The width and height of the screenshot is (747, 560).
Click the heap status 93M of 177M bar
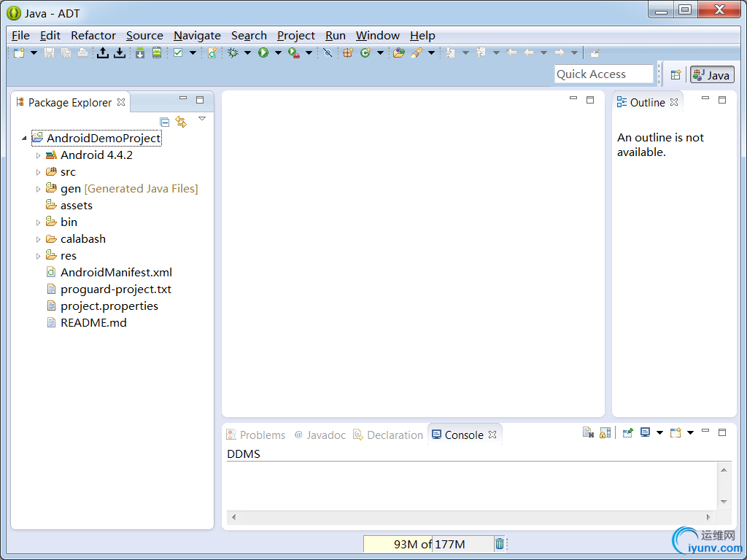[428, 544]
